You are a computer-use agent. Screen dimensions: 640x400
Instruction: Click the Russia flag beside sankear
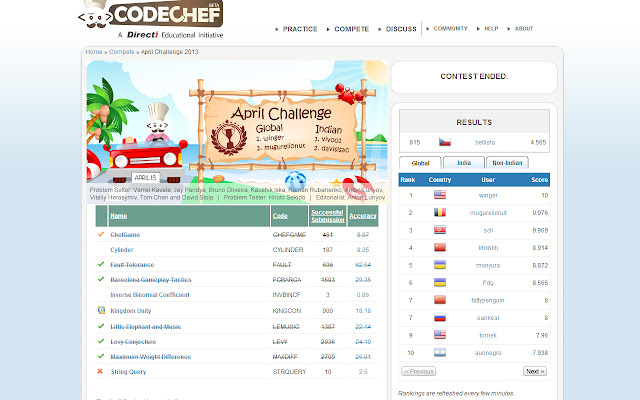point(440,318)
